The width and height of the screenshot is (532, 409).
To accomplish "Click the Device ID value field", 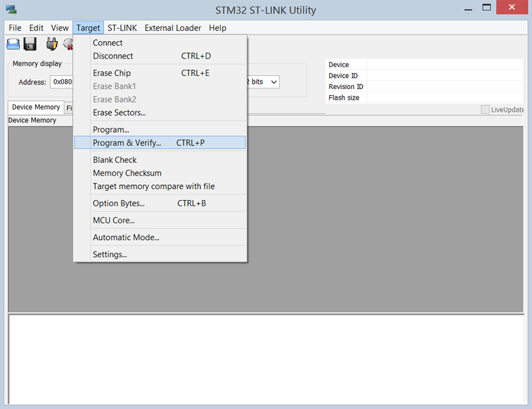I will pyautogui.click(x=445, y=75).
